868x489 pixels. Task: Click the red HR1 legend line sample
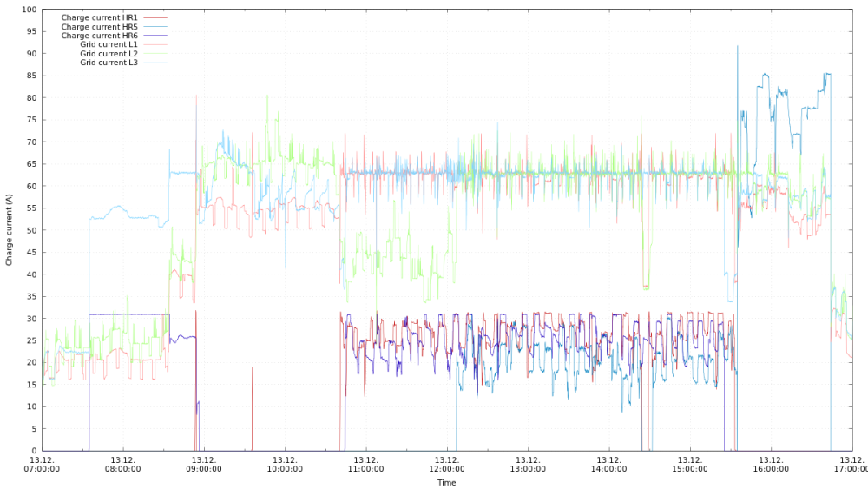pyautogui.click(x=155, y=17)
